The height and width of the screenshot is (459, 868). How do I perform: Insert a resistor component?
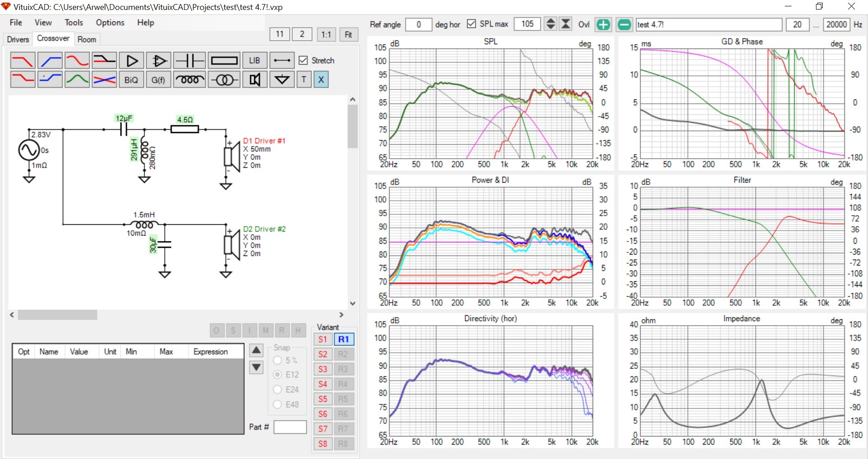tap(224, 60)
